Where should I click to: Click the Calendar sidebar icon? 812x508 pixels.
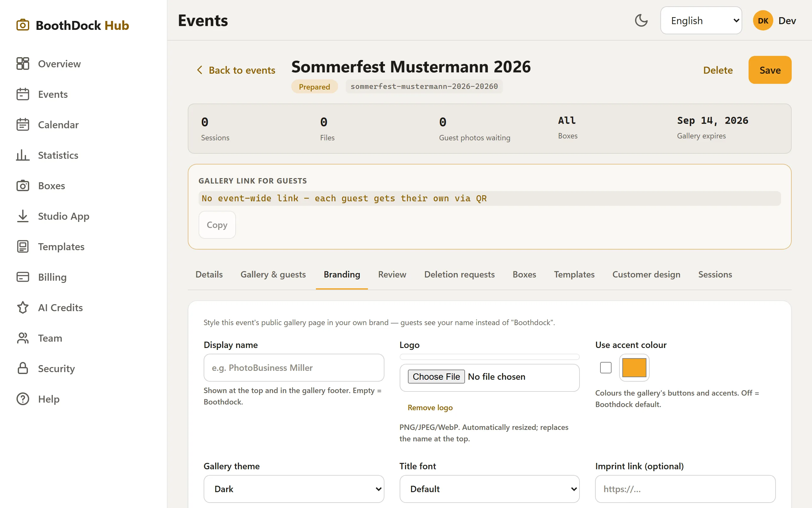pos(23,125)
